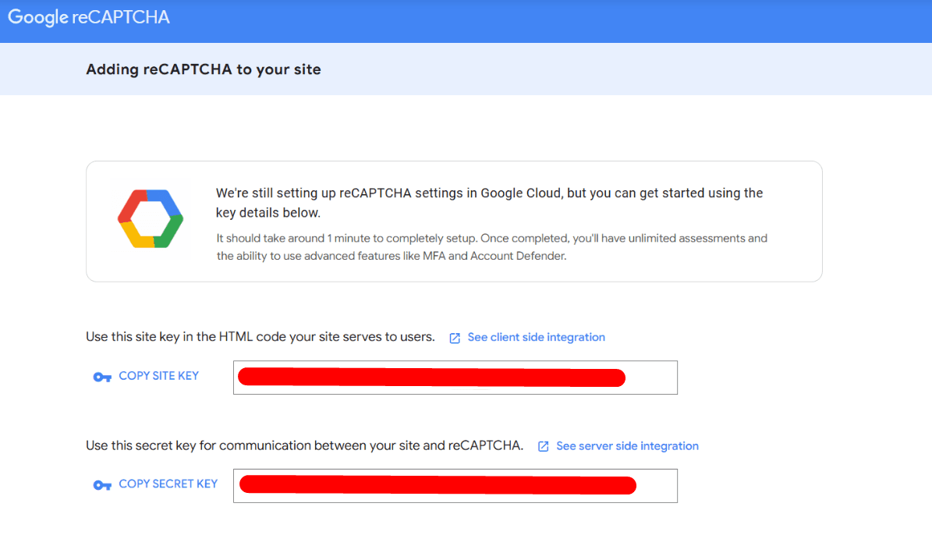The width and height of the screenshot is (932, 560).
Task: Click the redacted red bar over the secret key
Action: 437,485
